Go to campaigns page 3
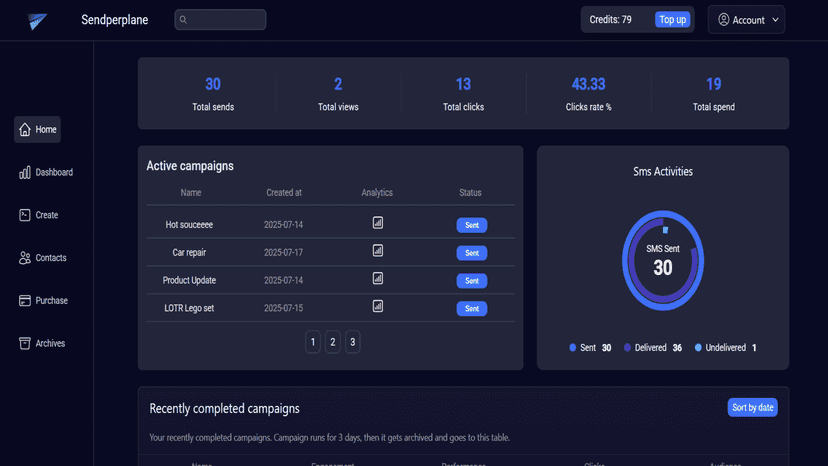 [x=353, y=342]
